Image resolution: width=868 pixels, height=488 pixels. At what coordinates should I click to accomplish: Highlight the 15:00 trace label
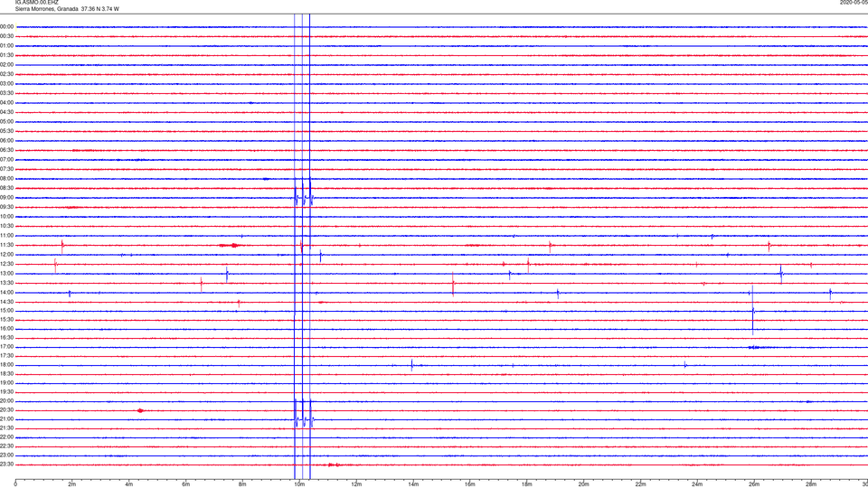pyautogui.click(x=6, y=310)
